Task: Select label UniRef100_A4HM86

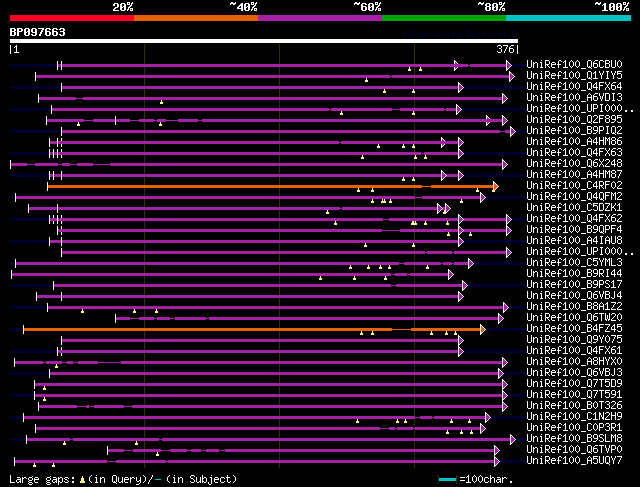Action: pyautogui.click(x=574, y=142)
